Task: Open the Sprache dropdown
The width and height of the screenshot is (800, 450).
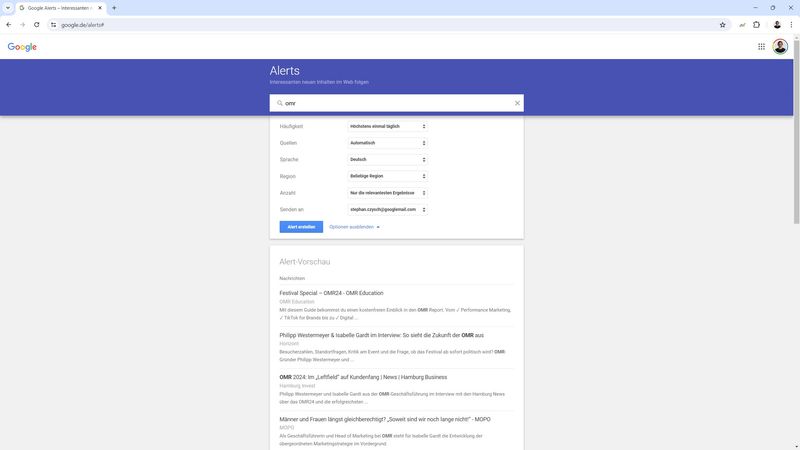Action: pos(387,159)
